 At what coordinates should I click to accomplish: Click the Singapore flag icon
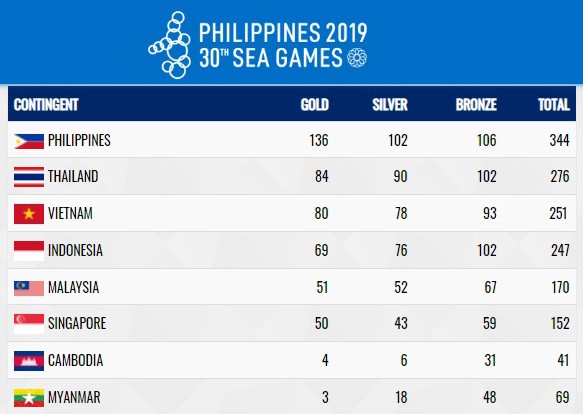[29, 324]
